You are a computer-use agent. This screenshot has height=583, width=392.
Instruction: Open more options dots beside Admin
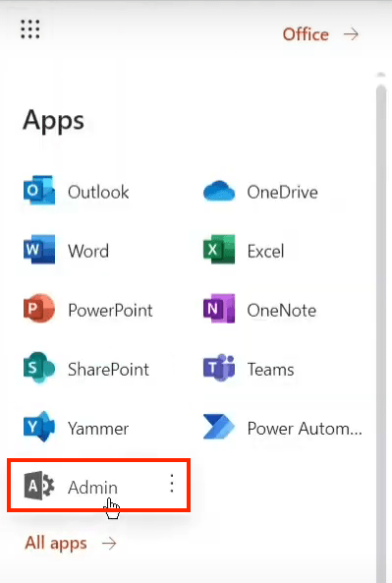pyautogui.click(x=172, y=484)
